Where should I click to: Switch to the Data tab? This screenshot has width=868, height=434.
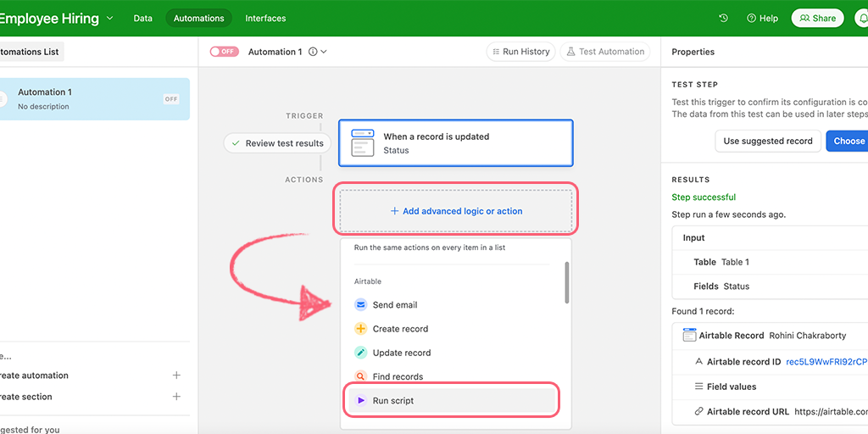pos(142,19)
